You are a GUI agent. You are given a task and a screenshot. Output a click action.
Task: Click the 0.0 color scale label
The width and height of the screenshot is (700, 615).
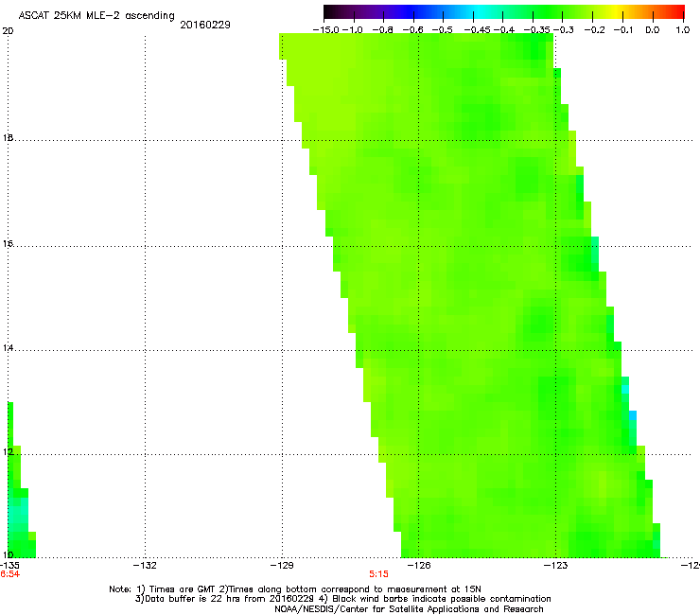[653, 30]
